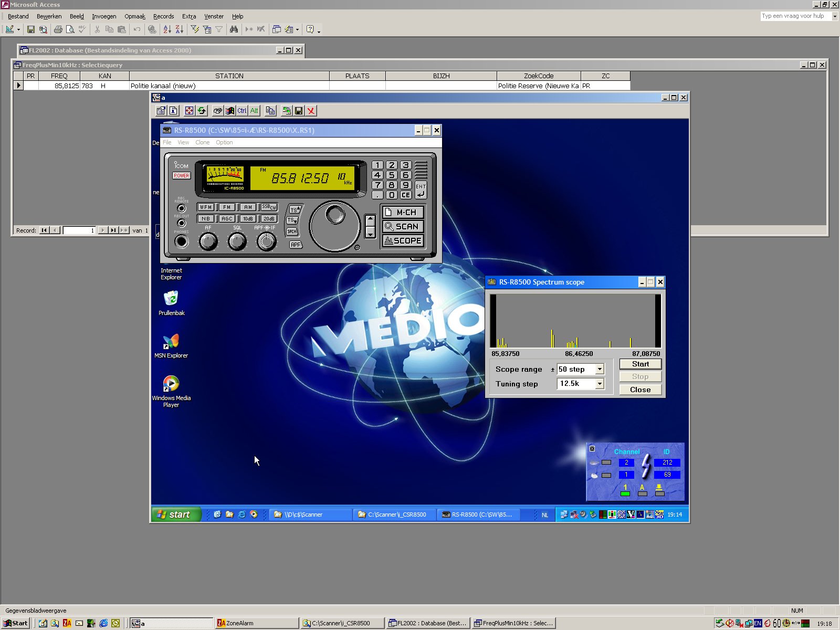Toggle VNC Alt key button
840x630 pixels.
click(x=254, y=111)
